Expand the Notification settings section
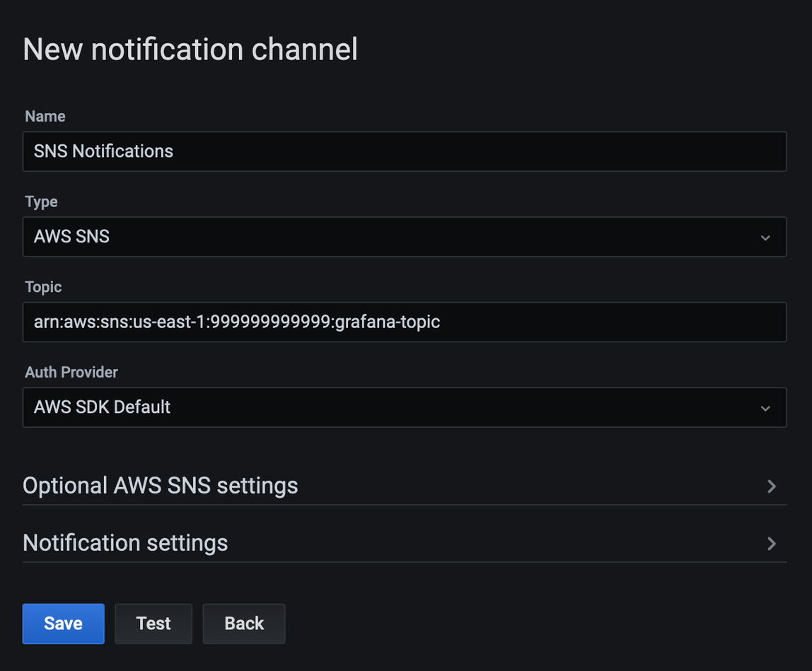The height and width of the screenshot is (671, 812). (405, 543)
